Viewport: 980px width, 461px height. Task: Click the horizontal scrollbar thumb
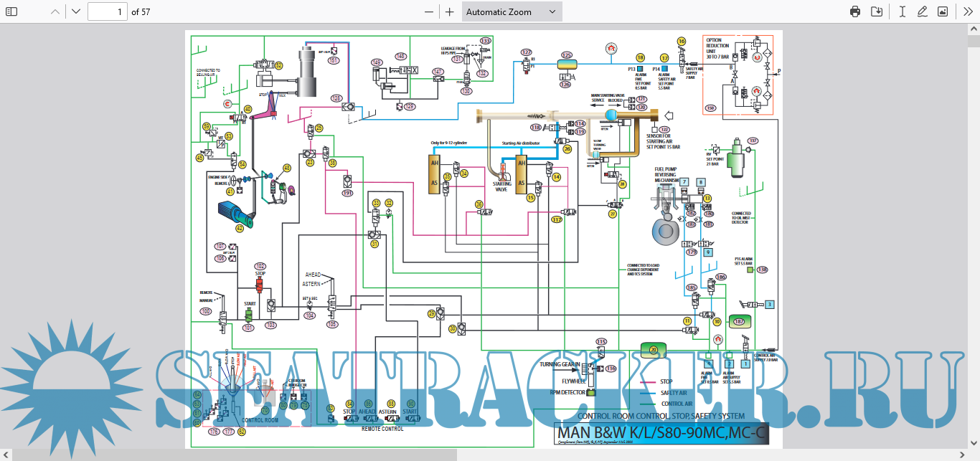coord(233,455)
